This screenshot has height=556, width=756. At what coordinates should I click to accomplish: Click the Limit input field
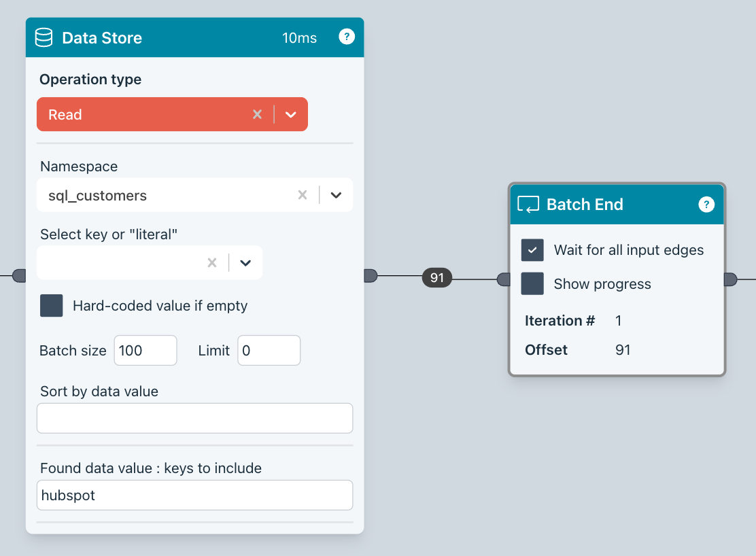coord(269,351)
